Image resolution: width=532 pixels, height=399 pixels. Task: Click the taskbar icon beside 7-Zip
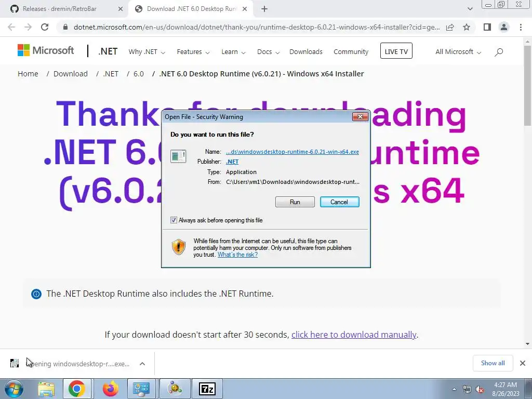tap(175, 389)
